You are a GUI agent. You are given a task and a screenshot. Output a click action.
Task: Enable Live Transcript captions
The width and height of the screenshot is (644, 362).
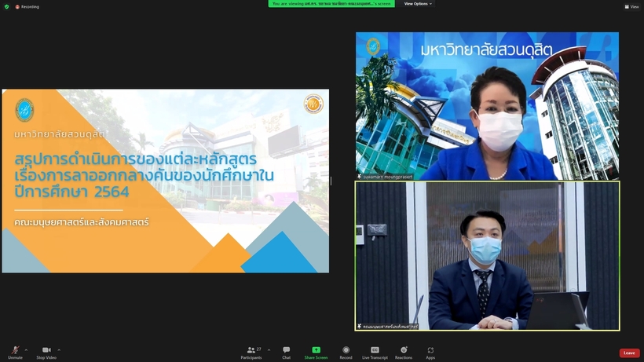[375, 352]
